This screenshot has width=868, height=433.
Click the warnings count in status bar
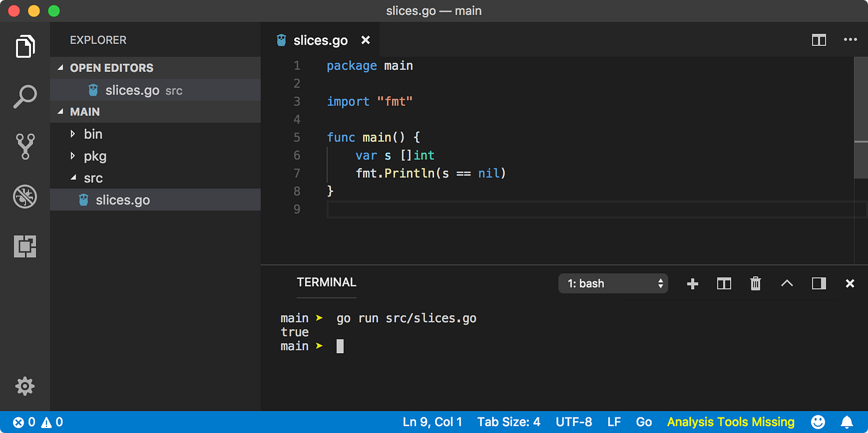(x=52, y=422)
